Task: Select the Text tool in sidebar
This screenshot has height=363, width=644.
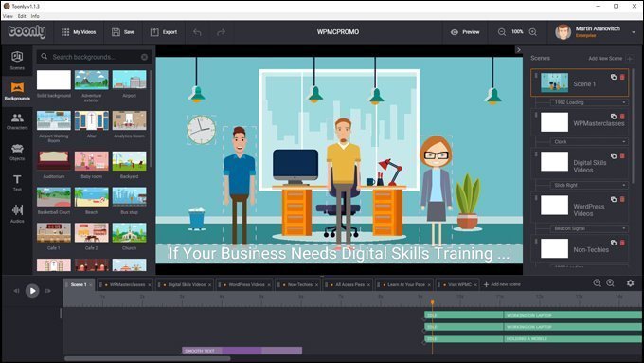Action: [x=17, y=183]
